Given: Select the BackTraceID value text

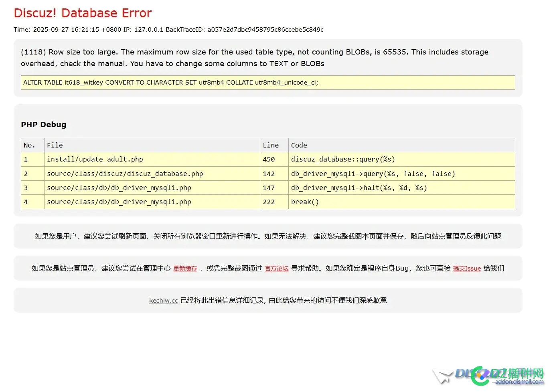Looking at the screenshot, I should (265, 29).
